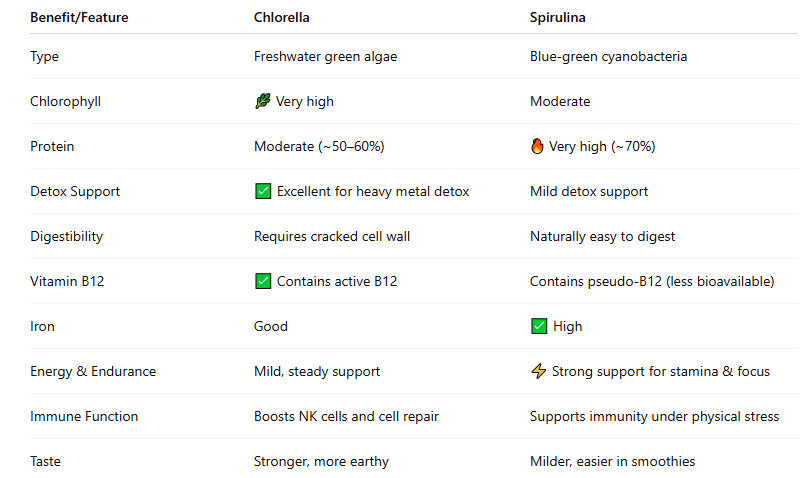The height and width of the screenshot is (478, 800).
Task: Click Milder, easier in smoothies text
Action: click(x=613, y=461)
